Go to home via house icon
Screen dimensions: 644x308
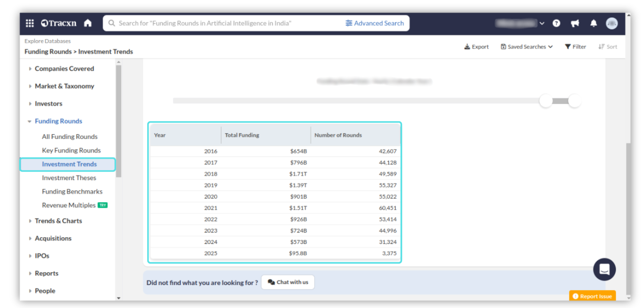click(x=88, y=23)
